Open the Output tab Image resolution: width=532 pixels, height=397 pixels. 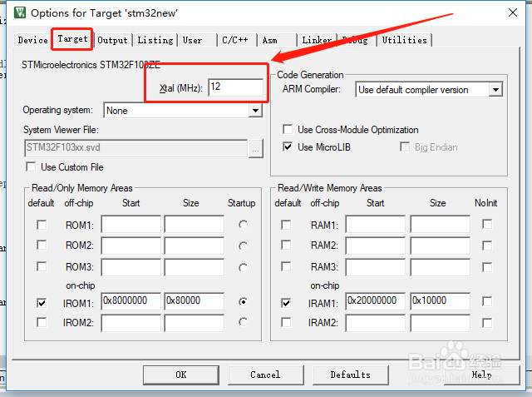pyautogui.click(x=112, y=40)
